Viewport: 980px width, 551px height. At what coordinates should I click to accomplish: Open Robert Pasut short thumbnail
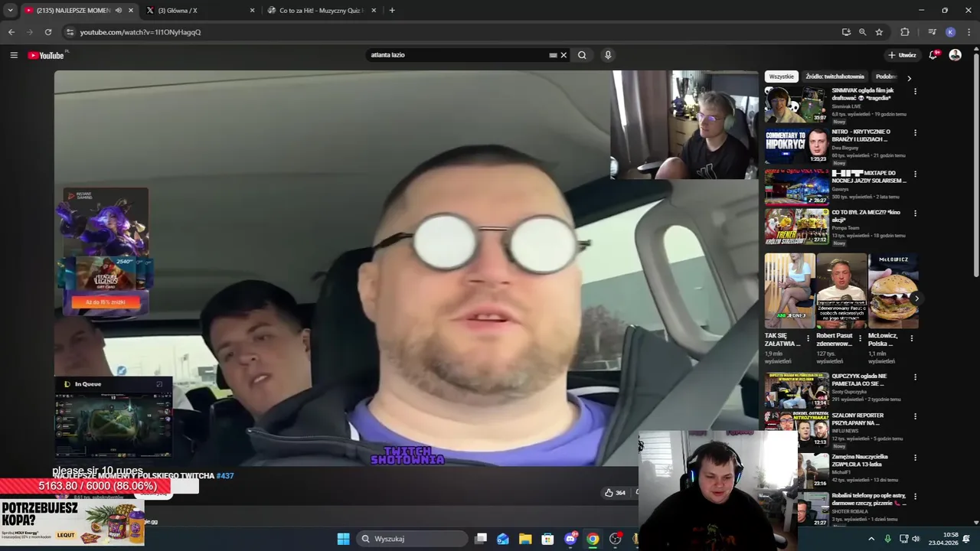(841, 291)
